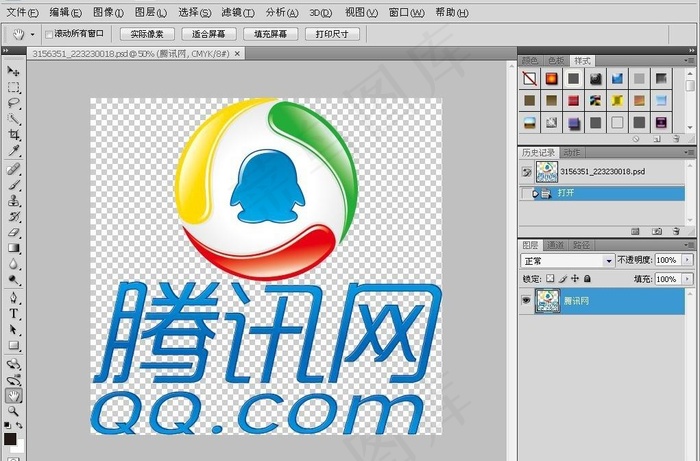Select the 3D Orbit camera tool
The width and height of the screenshot is (700, 461).
13,380
